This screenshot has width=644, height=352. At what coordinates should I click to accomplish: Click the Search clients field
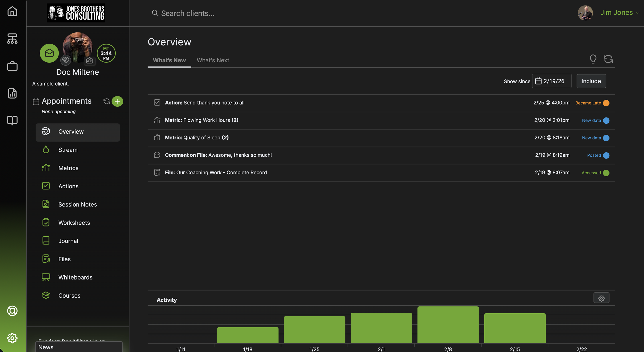pyautogui.click(x=188, y=13)
